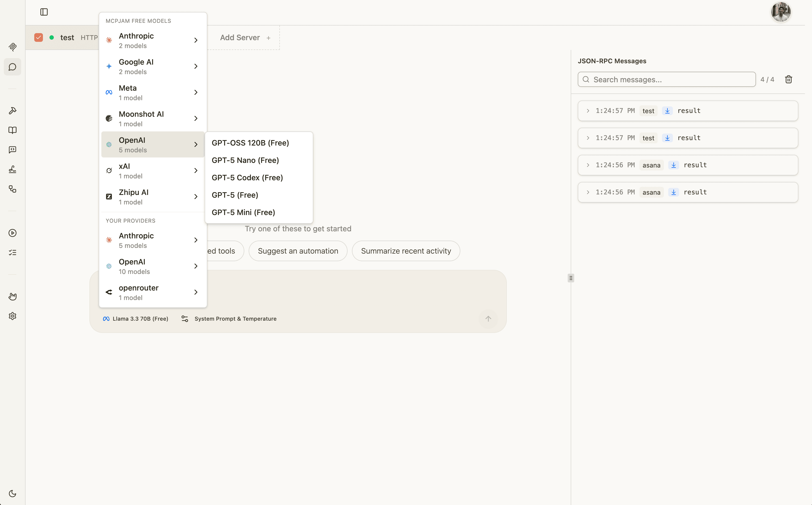Open the settings gear icon
Screen dimensions: 812x505
[x=13, y=316]
